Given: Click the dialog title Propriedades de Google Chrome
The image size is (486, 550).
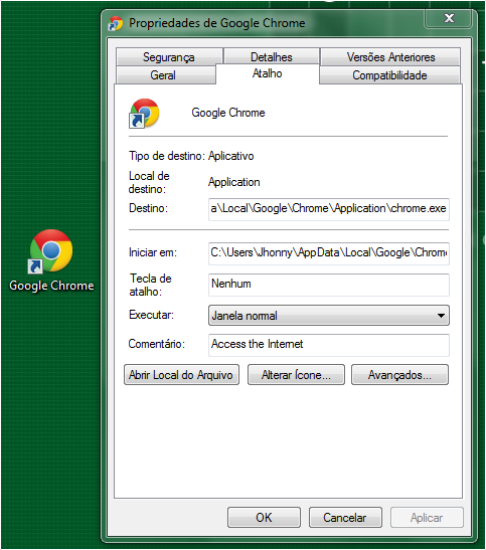Looking at the screenshot, I should 217,23.
